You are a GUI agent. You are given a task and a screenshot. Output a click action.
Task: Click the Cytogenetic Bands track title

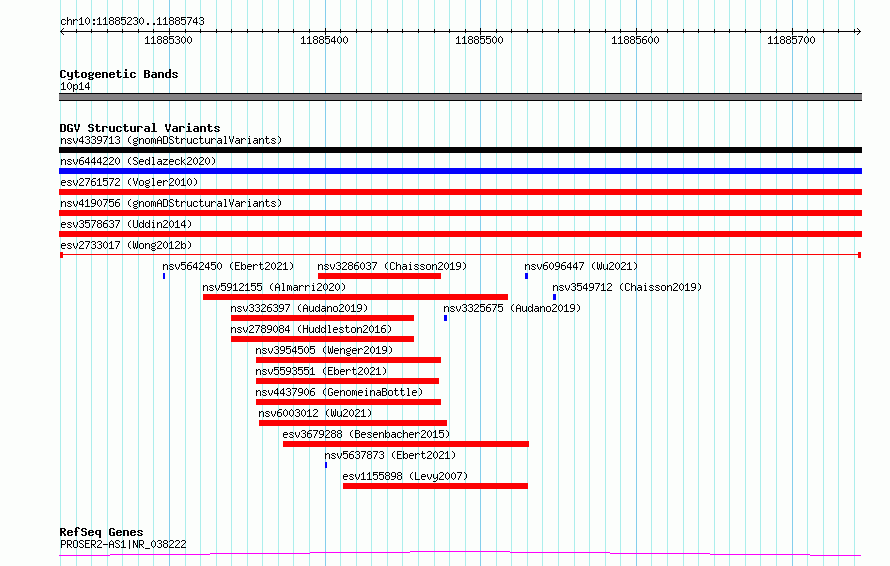(x=119, y=74)
